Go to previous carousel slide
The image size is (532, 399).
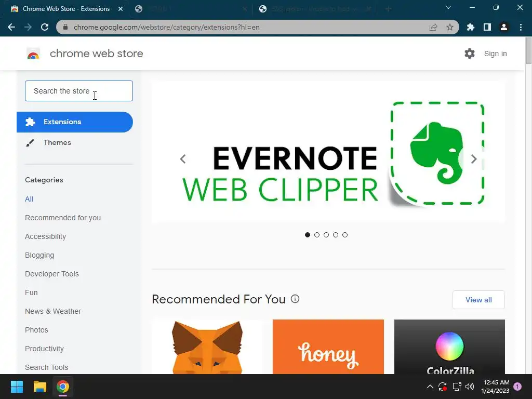click(183, 159)
